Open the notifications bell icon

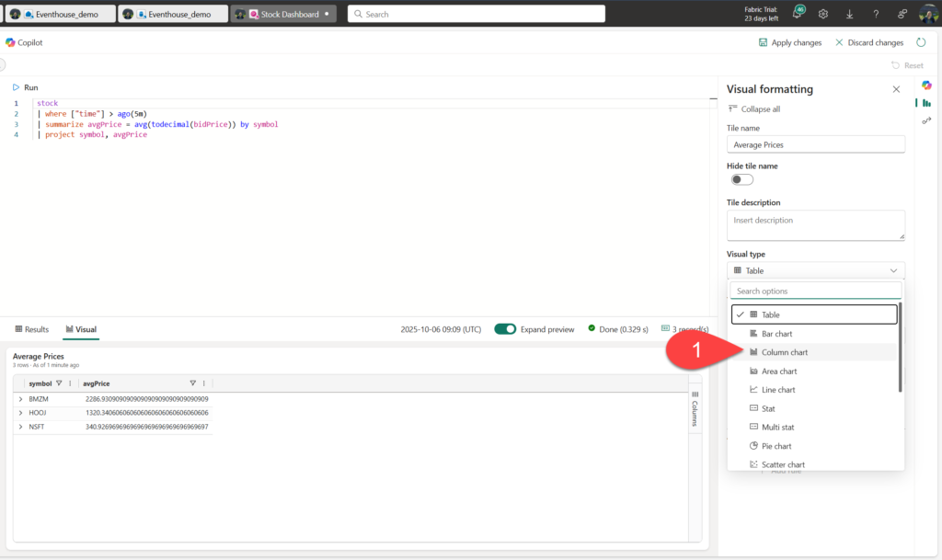click(x=797, y=15)
